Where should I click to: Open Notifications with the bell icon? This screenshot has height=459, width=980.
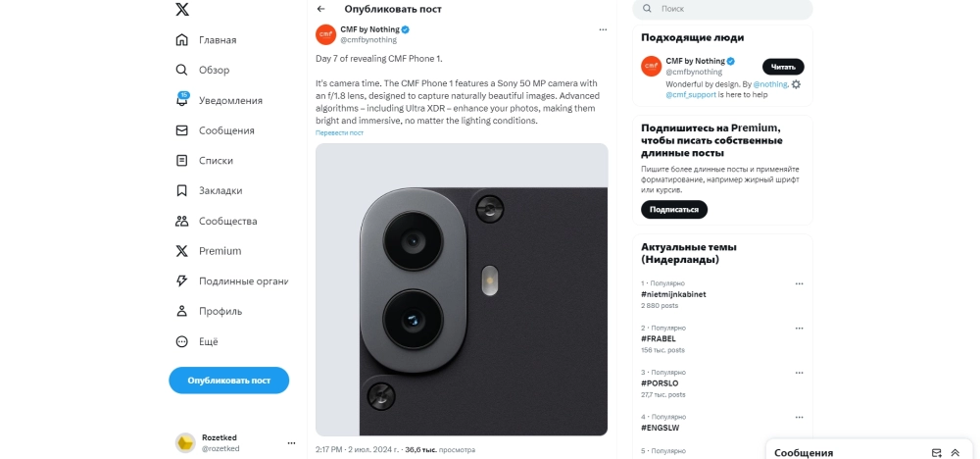click(x=182, y=100)
